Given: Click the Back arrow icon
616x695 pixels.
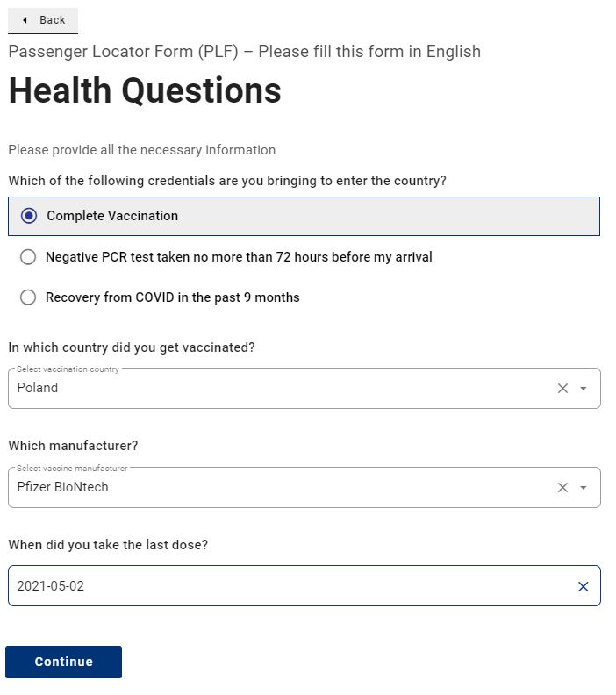Looking at the screenshot, I should pyautogui.click(x=25, y=20).
